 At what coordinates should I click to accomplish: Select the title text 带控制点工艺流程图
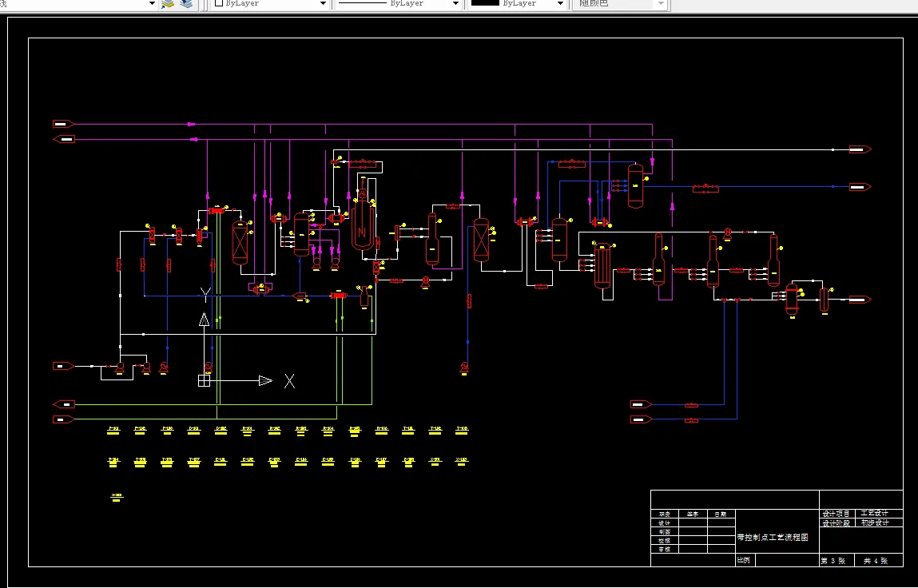pos(773,537)
